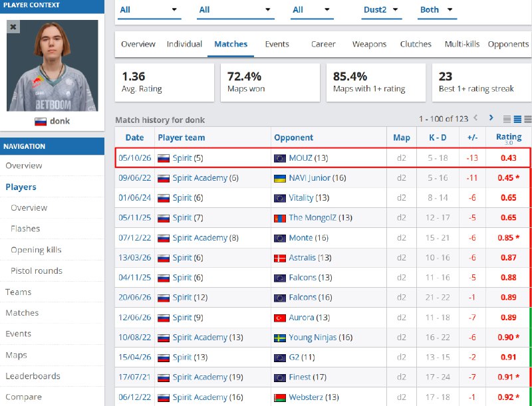The width and height of the screenshot is (532, 406).
Task: Open Flashes in the navigation sidebar
Action: point(25,229)
